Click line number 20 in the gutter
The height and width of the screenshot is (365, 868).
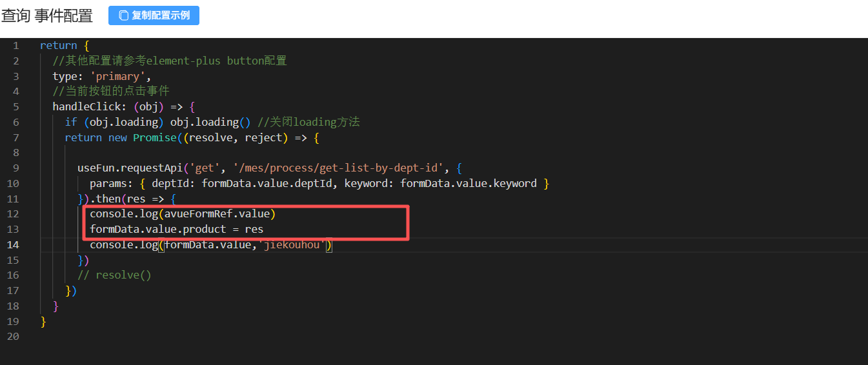tap(13, 337)
